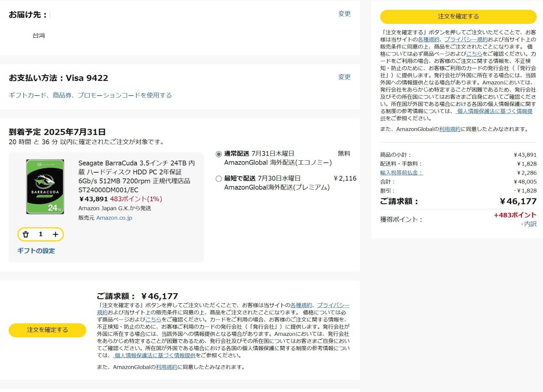Click the Seagate BarraCuda product thumbnail
Image resolution: width=543 pixels, height=392 pixels.
click(x=45, y=186)
